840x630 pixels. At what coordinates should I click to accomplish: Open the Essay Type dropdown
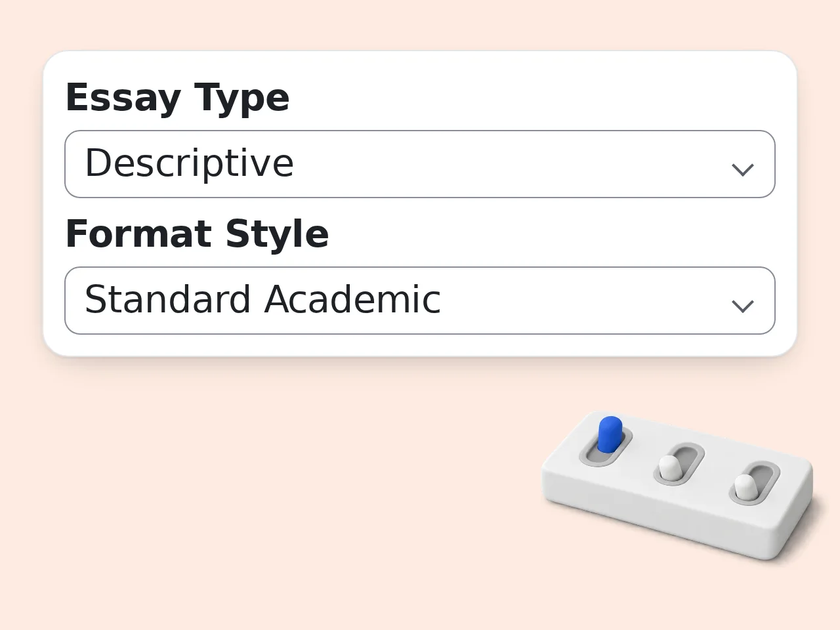[x=420, y=164]
